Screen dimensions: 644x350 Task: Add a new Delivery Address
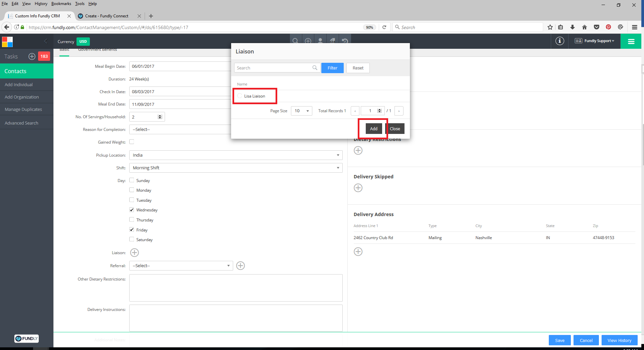(x=358, y=251)
